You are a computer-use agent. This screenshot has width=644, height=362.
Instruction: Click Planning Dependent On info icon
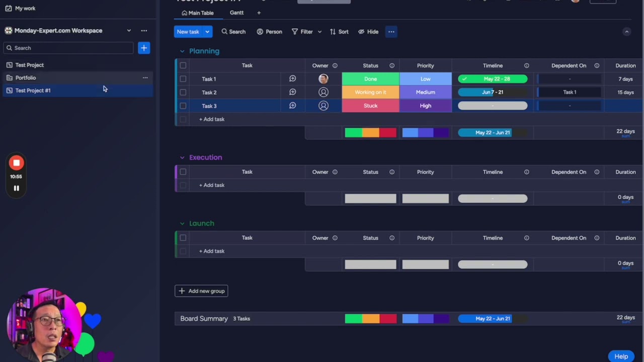597,65
